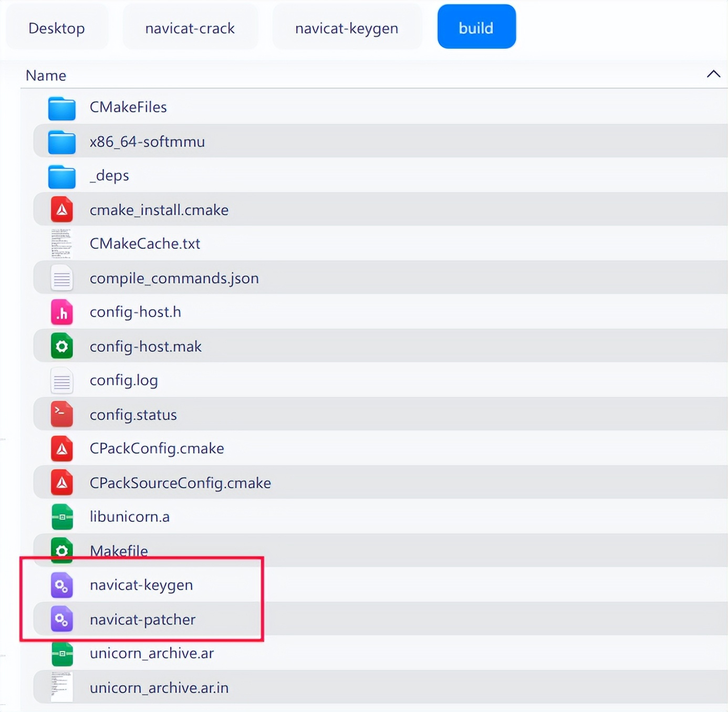This screenshot has height=712, width=728.
Task: Click the config.log document icon
Action: point(61,381)
